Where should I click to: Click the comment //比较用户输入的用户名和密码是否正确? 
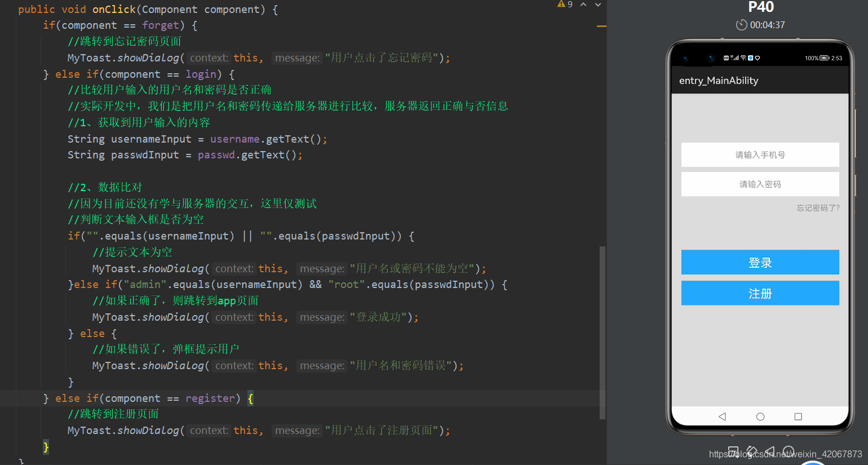[170, 90]
